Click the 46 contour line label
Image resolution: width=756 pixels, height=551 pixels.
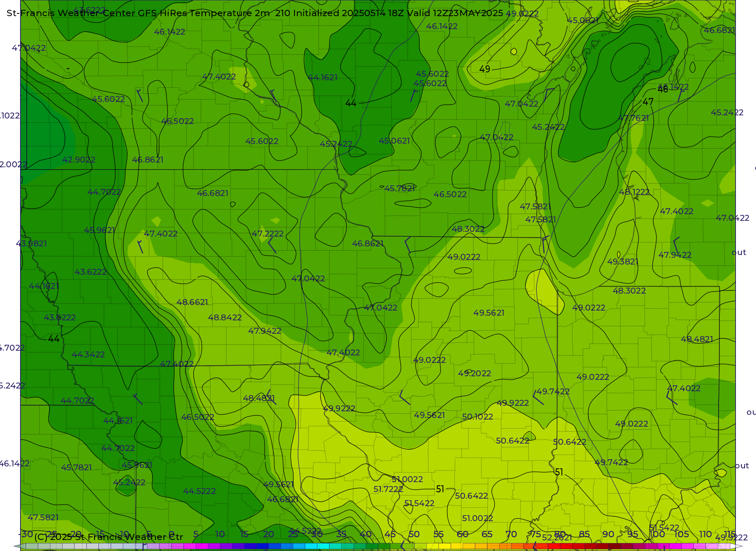pyautogui.click(x=663, y=89)
